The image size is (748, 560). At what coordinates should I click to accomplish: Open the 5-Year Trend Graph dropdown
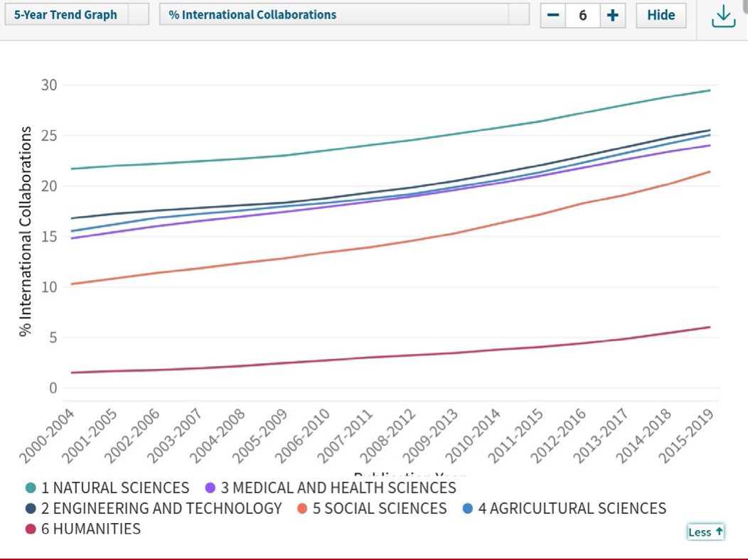[x=77, y=15]
